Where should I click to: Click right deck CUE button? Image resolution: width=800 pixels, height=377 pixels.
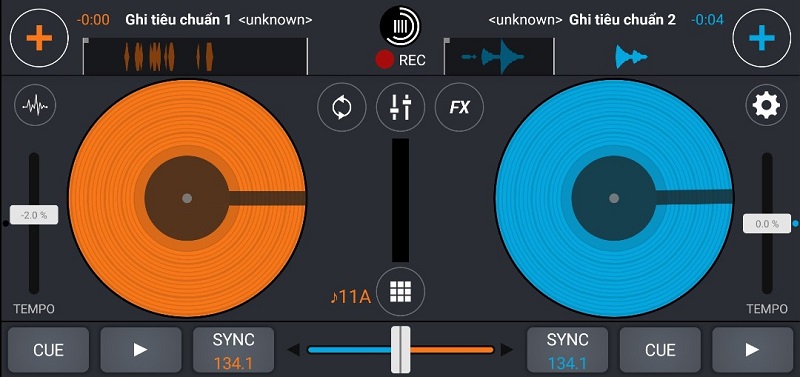pyautogui.click(x=660, y=350)
